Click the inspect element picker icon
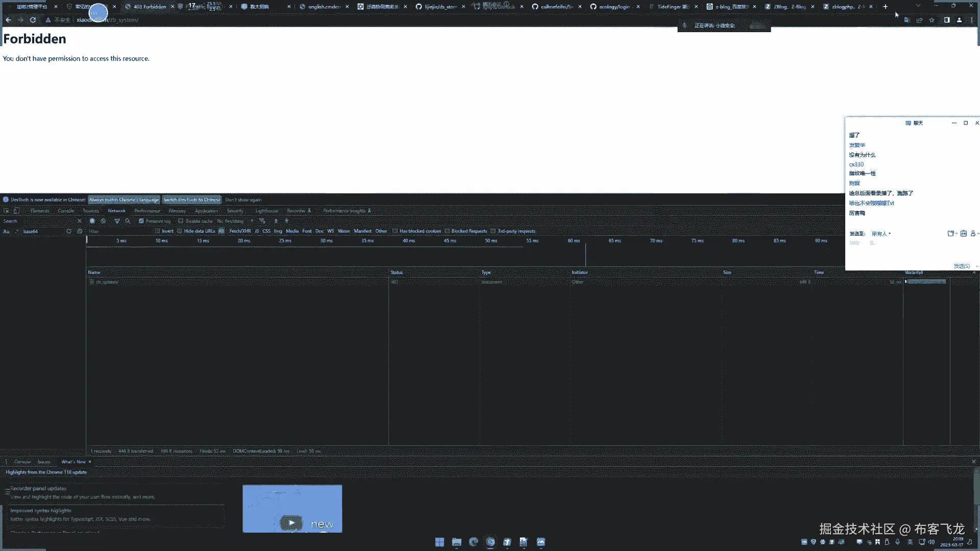 coord(6,211)
